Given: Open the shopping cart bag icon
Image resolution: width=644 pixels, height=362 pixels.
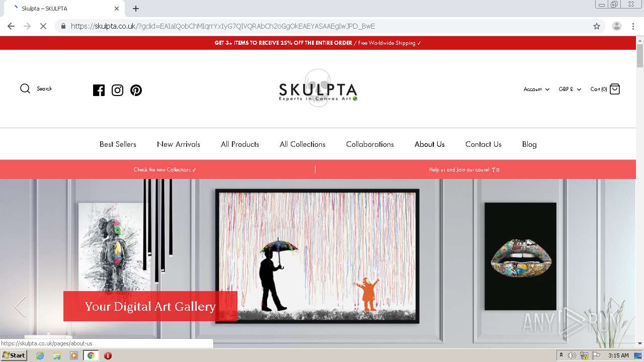Looking at the screenshot, I should [615, 89].
